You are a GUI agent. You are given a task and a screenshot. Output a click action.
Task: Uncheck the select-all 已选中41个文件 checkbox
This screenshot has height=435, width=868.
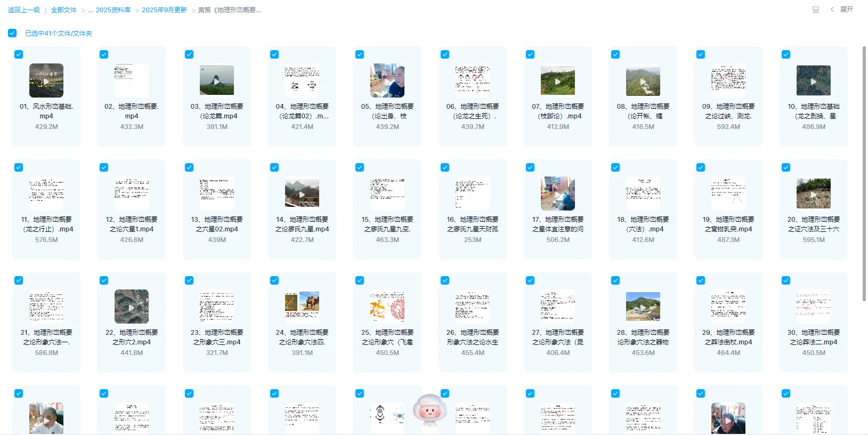click(x=12, y=33)
